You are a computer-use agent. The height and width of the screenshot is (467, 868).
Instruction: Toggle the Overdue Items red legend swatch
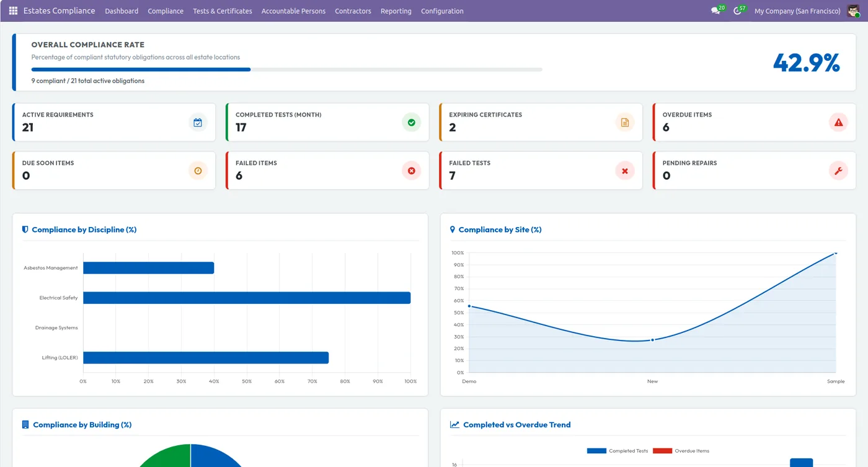coord(662,451)
